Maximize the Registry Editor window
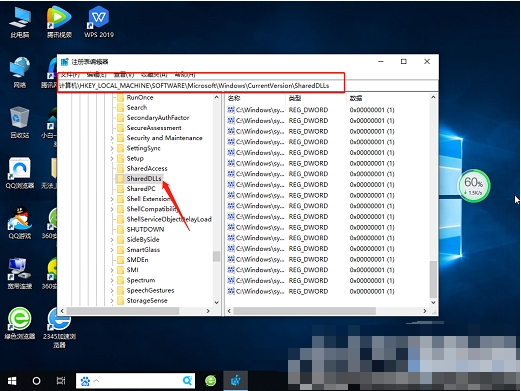The width and height of the screenshot is (521, 391). (x=404, y=62)
